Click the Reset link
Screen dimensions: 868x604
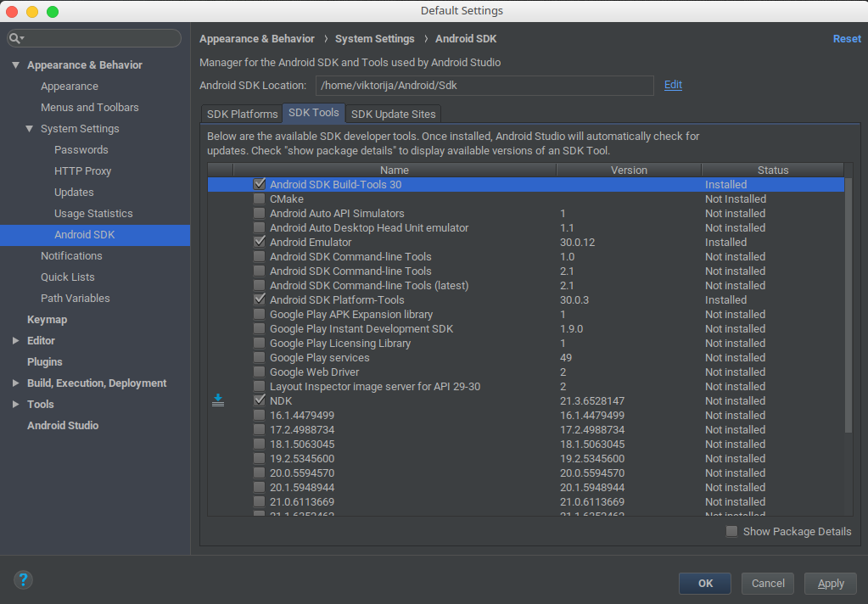coord(847,39)
